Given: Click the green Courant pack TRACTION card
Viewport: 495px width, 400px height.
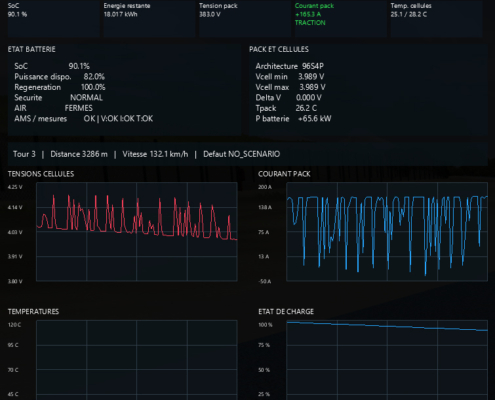Looking at the screenshot, I should (x=341, y=18).
